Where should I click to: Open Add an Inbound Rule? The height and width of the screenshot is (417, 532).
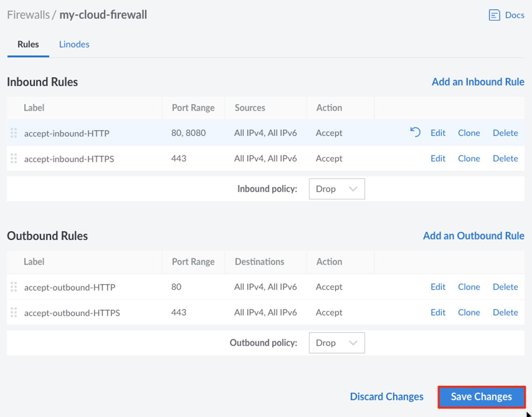[x=478, y=82]
